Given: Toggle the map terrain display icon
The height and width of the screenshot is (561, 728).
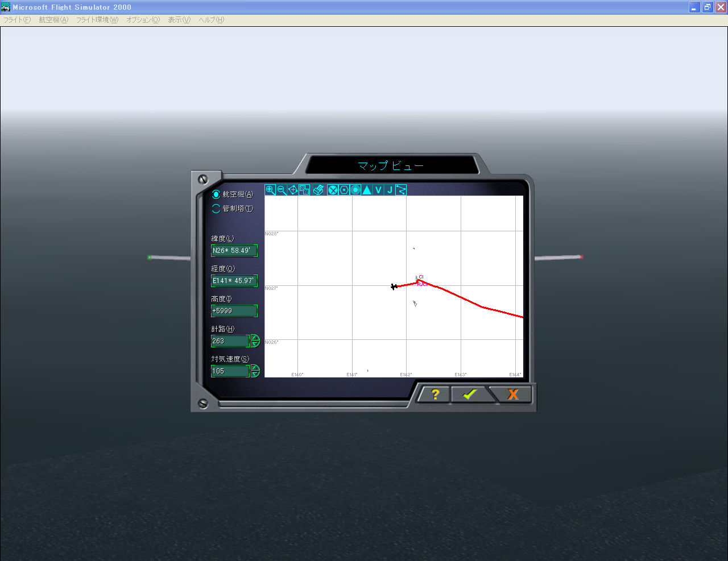Looking at the screenshot, I should (304, 190).
